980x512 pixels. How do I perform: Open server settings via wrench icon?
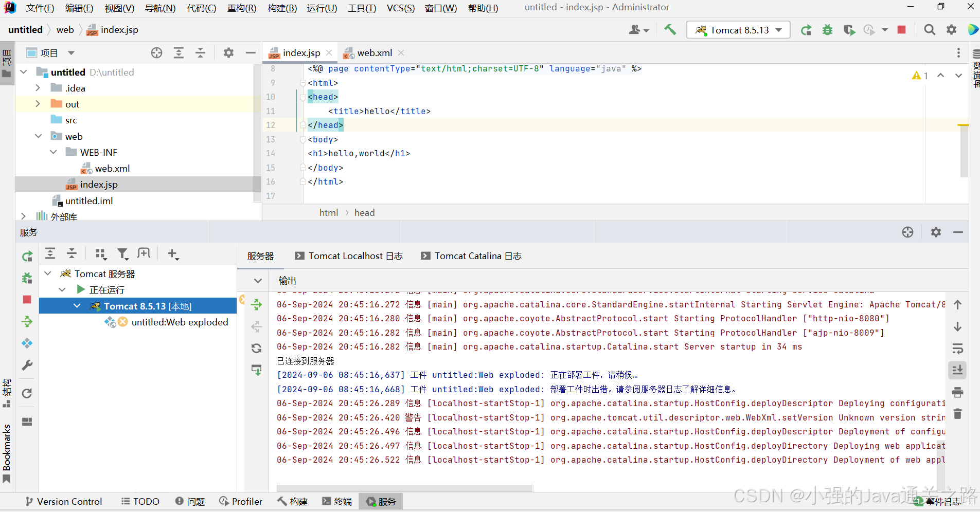tap(27, 365)
